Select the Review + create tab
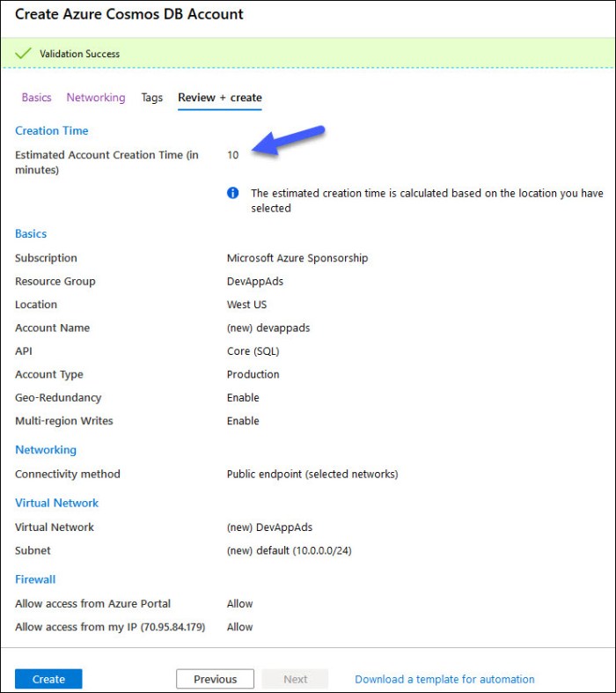The image size is (616, 693). (220, 97)
